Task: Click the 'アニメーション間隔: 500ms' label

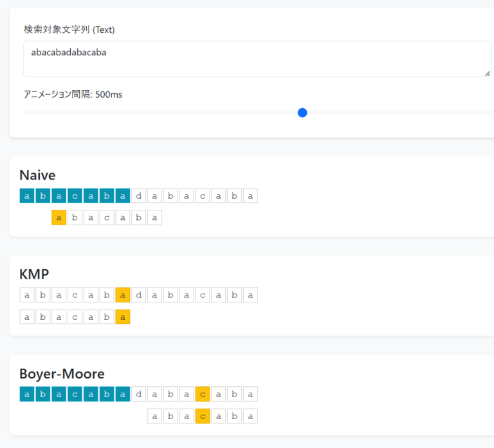Action: [x=73, y=95]
